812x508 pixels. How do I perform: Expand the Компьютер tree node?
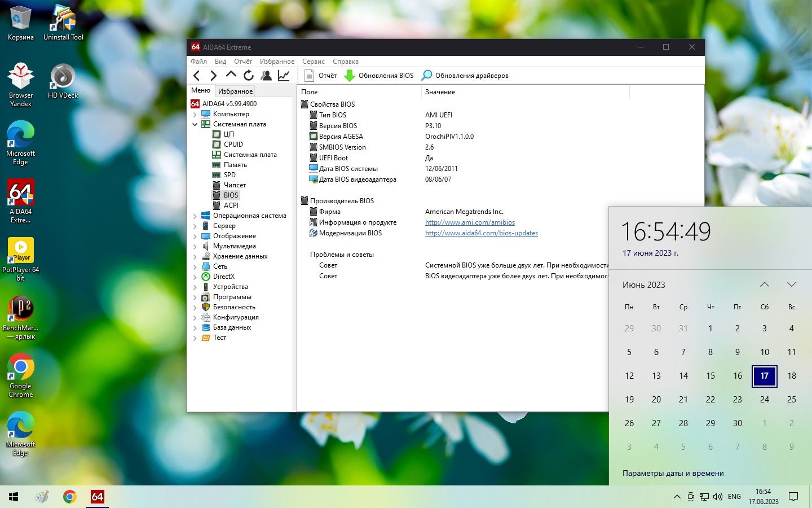(x=195, y=114)
